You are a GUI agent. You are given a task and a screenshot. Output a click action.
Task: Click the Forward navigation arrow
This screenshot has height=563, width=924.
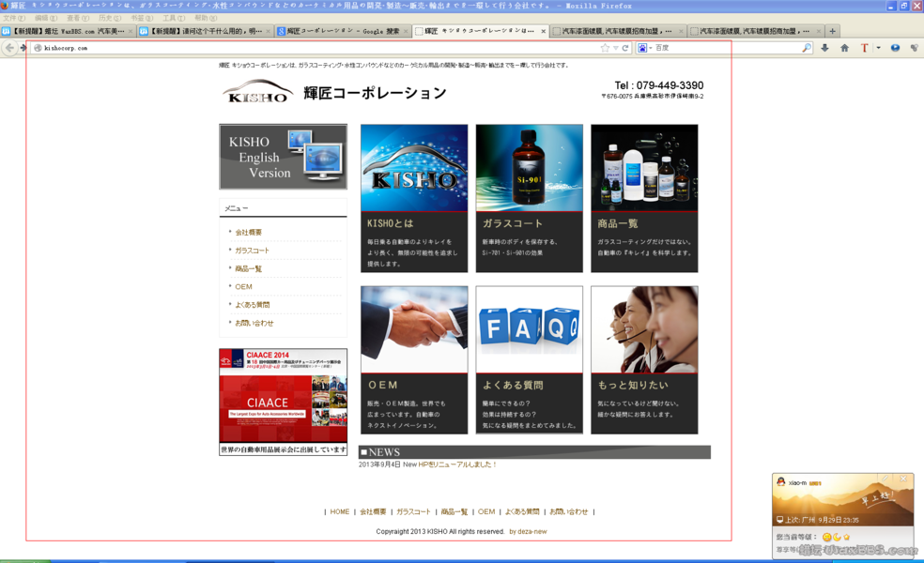point(23,47)
